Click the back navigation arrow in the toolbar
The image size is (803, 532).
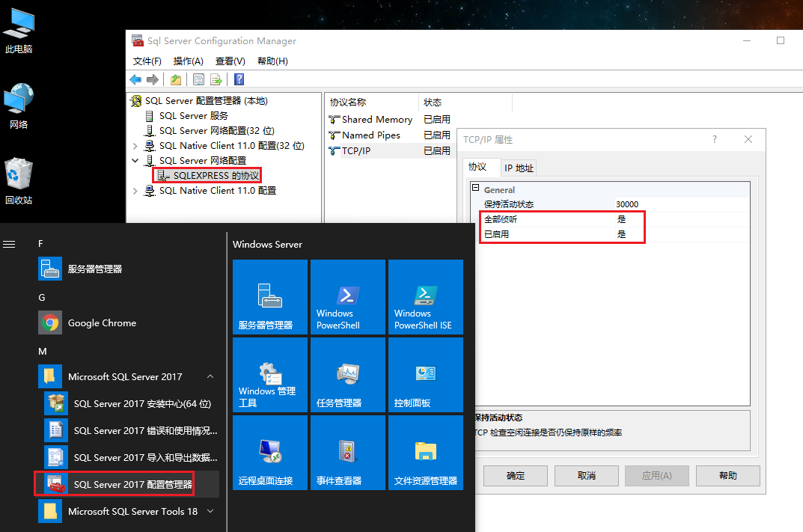pyautogui.click(x=136, y=79)
